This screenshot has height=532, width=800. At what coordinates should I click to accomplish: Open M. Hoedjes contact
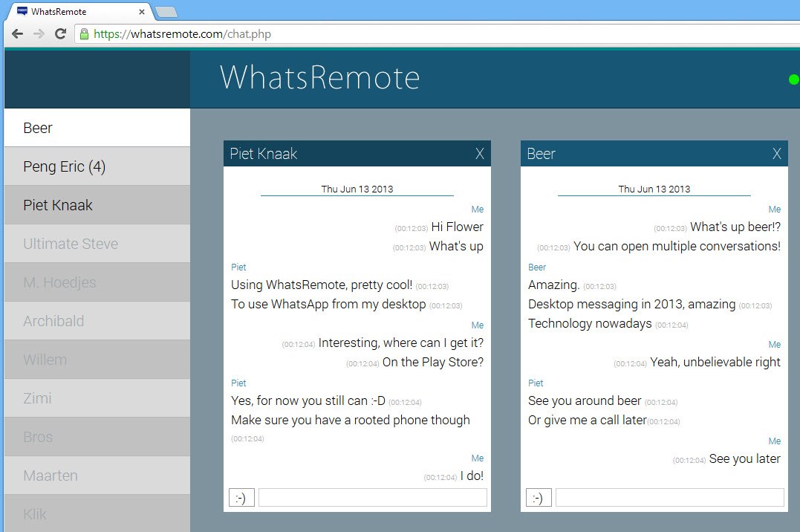click(x=97, y=282)
